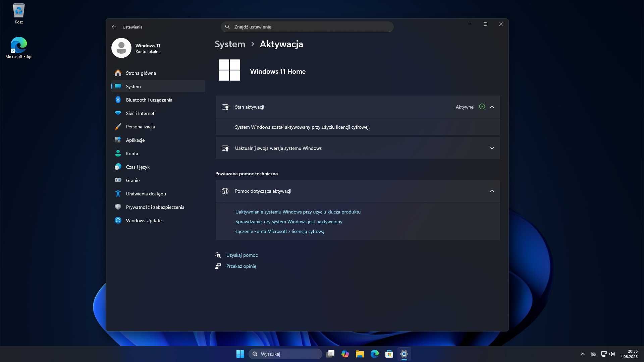Click the cloud sync tray icon
Viewport: 644px width, 362px height.
[x=593, y=354]
